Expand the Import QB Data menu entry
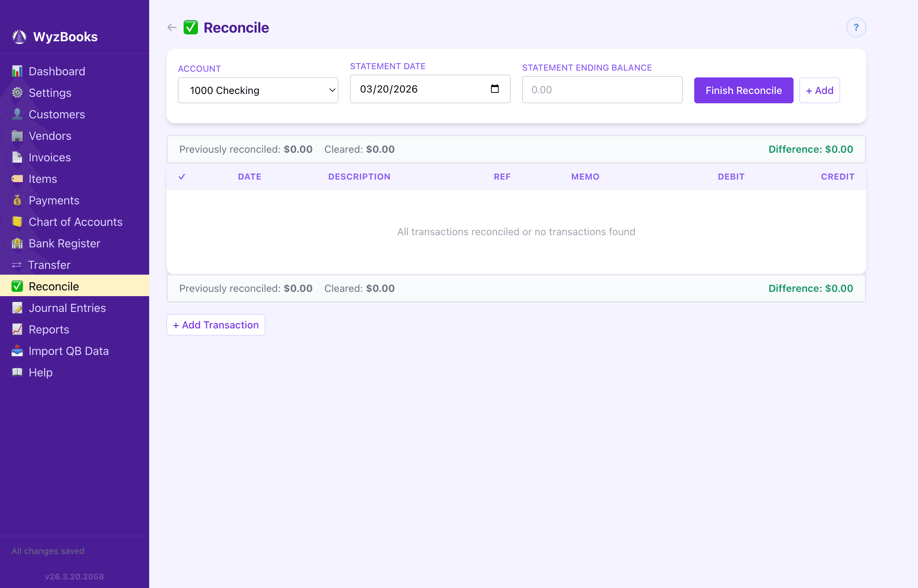The width and height of the screenshot is (918, 588). (x=69, y=351)
